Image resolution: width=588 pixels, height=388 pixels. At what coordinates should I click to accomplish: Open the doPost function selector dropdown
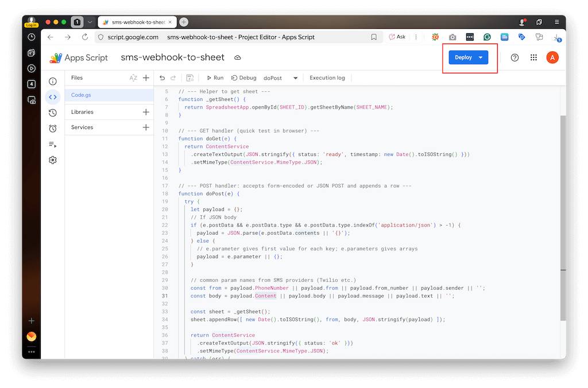[281, 78]
